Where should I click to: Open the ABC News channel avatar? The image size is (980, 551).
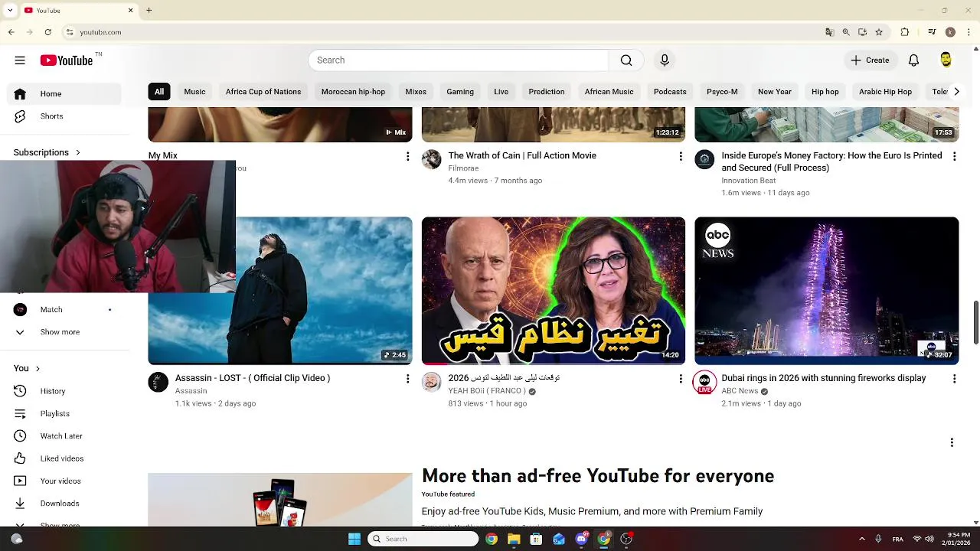704,382
